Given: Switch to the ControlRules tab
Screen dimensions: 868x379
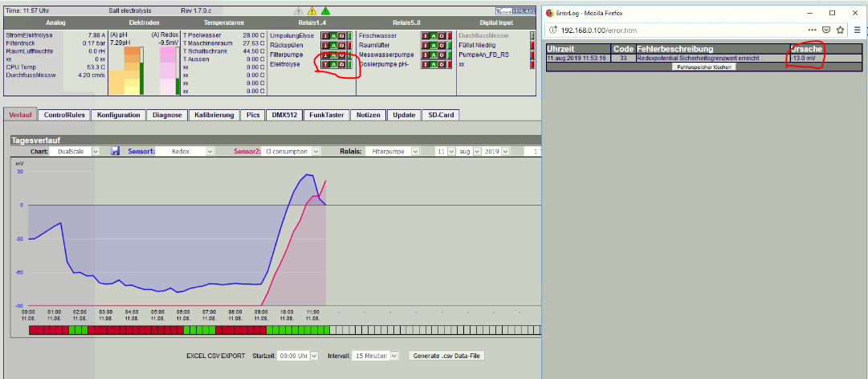Looking at the screenshot, I should tap(64, 115).
